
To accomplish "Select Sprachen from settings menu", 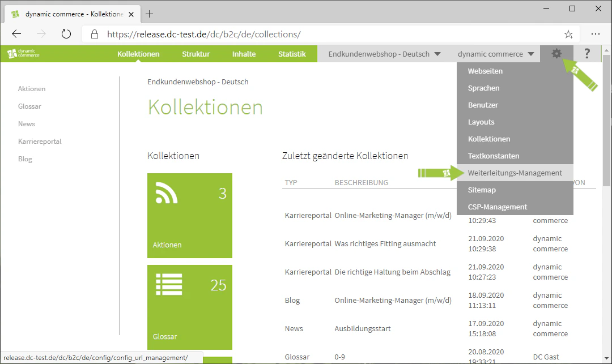I will pyautogui.click(x=515, y=88).
